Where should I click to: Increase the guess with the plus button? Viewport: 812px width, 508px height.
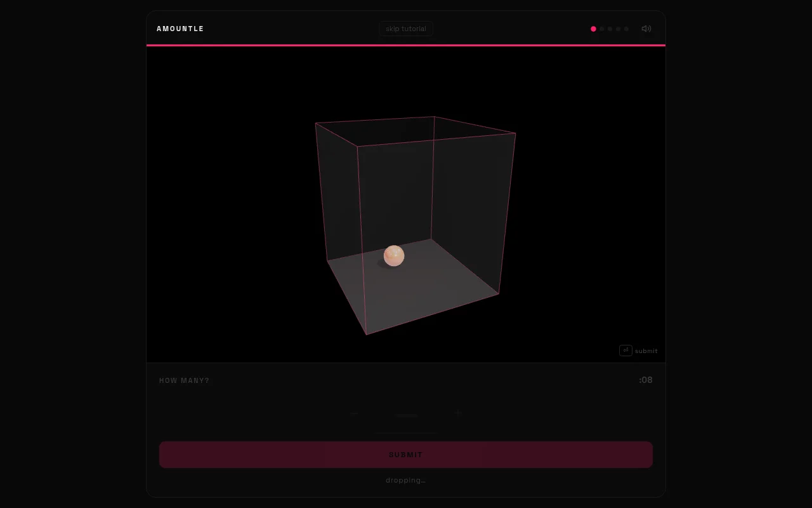pyautogui.click(x=458, y=413)
